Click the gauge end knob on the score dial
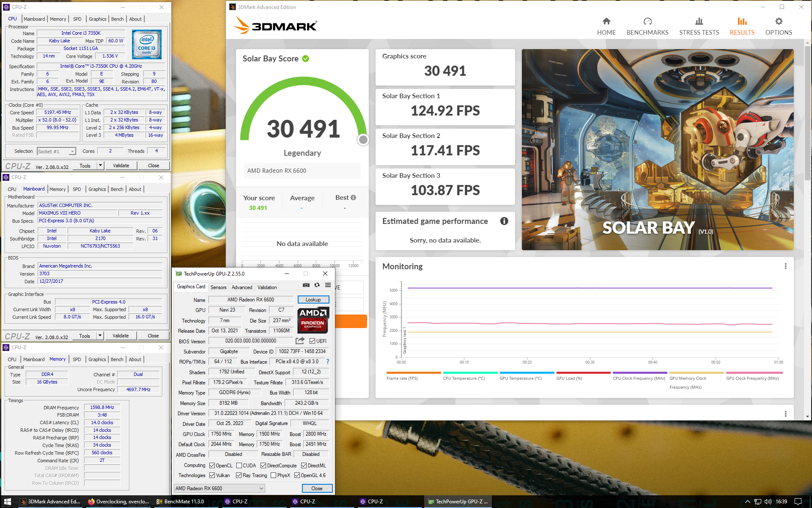 pos(363,140)
